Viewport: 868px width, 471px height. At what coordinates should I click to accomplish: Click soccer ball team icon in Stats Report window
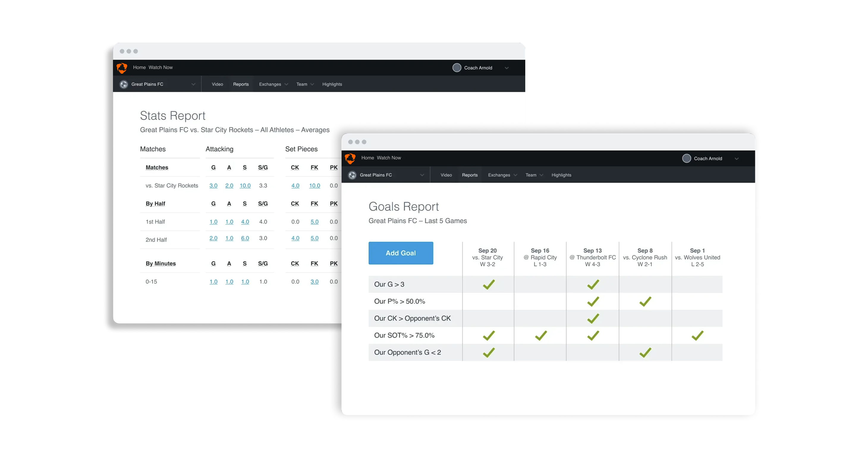pyautogui.click(x=124, y=84)
